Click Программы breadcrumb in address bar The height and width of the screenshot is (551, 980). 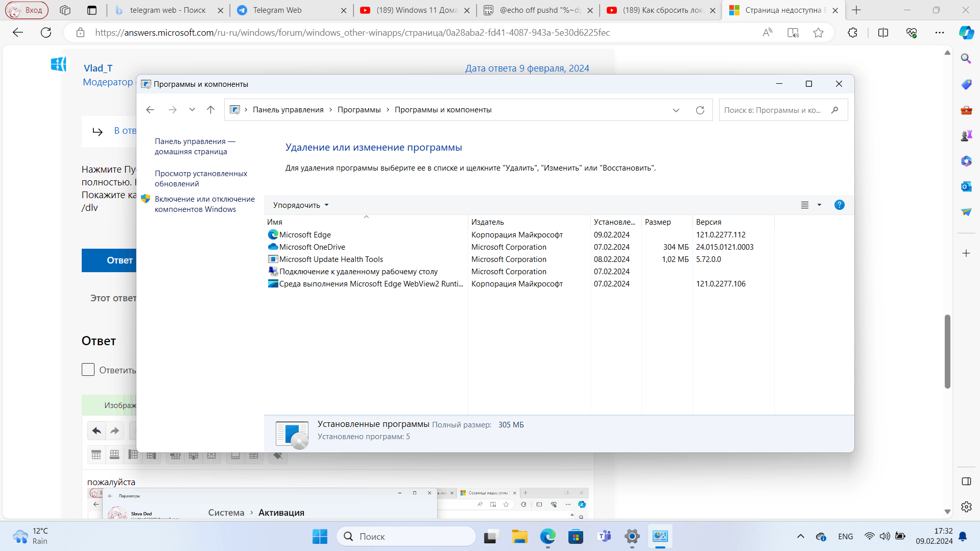tap(359, 110)
